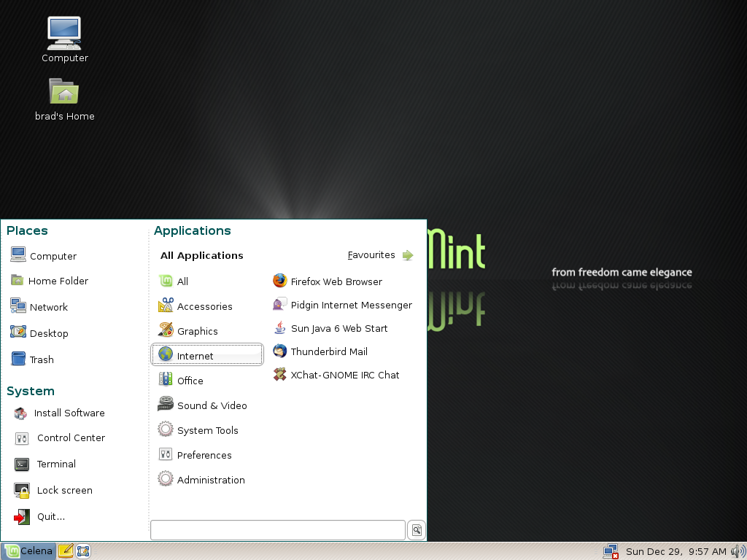Screen dimensions: 747x560
Task: Click the Home Folder icon in Places
Action: click(x=18, y=279)
